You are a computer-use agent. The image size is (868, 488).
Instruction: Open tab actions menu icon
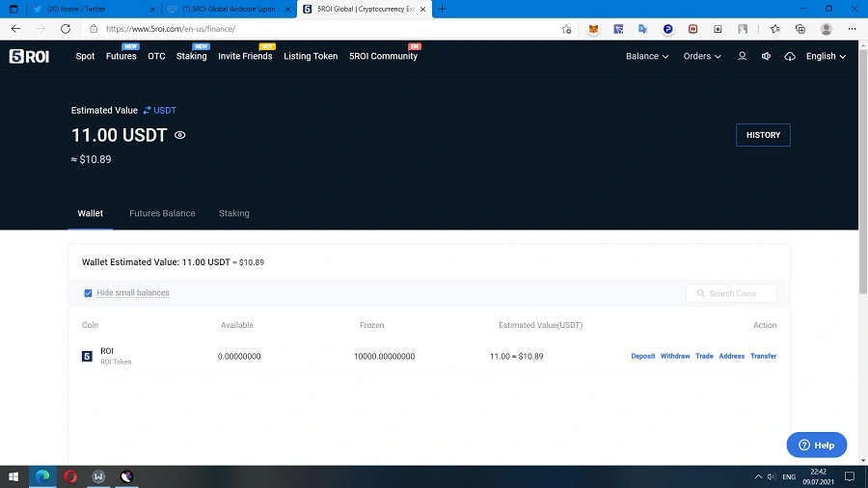point(14,9)
